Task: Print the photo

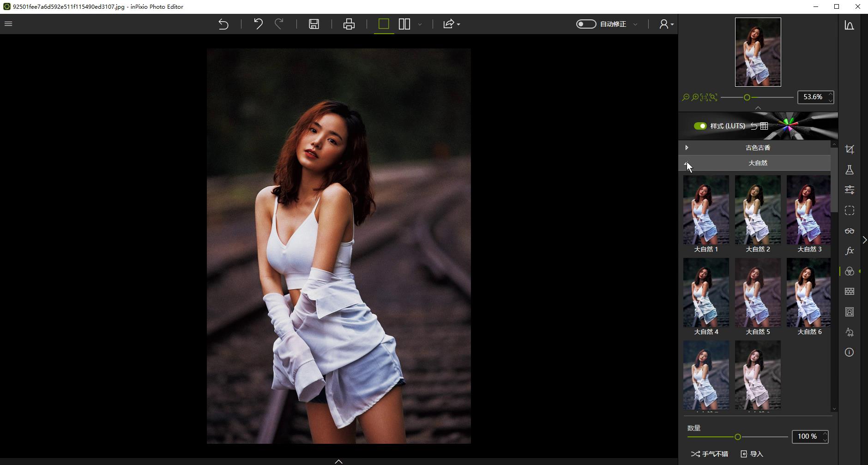Action: pos(349,24)
